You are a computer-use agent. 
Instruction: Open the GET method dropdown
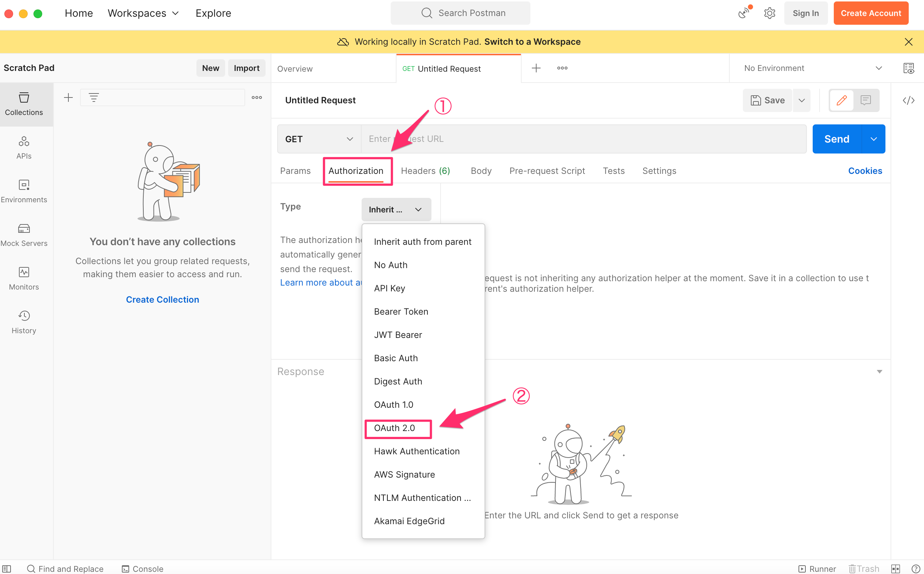tap(319, 139)
